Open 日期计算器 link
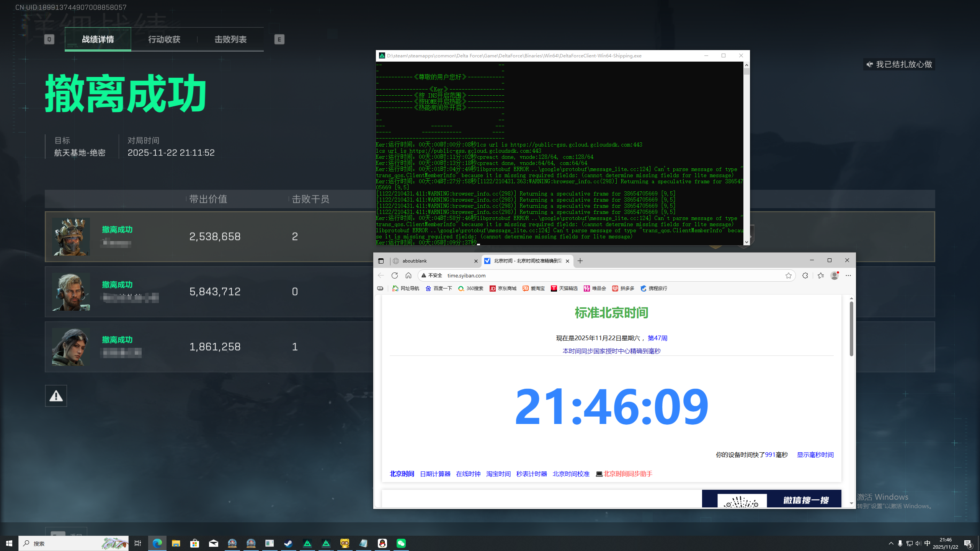 [435, 474]
